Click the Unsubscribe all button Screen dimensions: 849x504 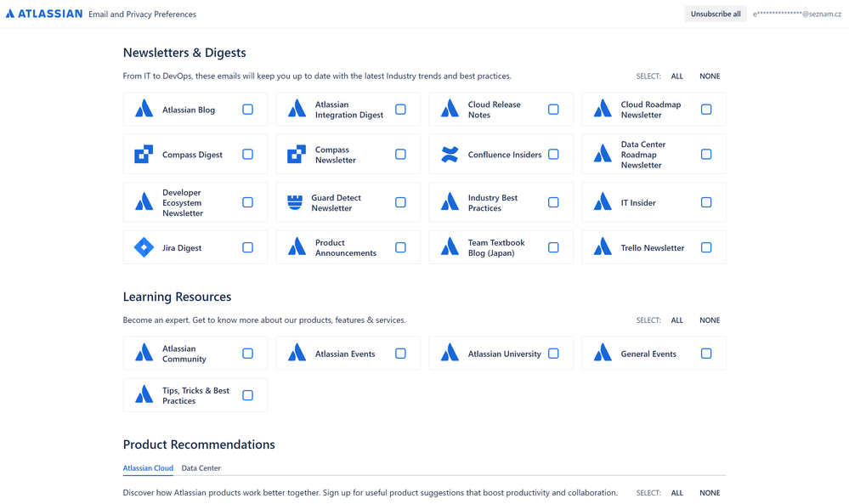tap(716, 14)
